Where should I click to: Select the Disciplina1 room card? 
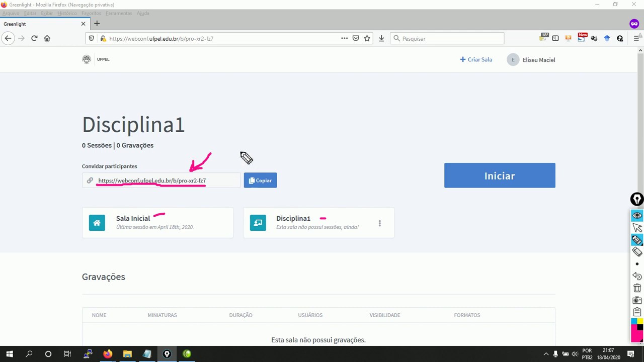pyautogui.click(x=318, y=222)
